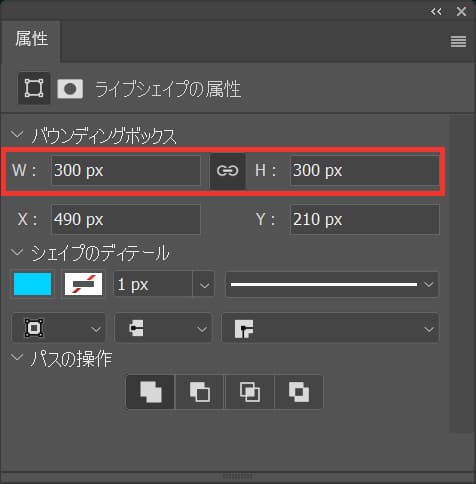The width and height of the screenshot is (476, 484).
Task: Collapse the パスの操作 section
Action: tap(17, 357)
